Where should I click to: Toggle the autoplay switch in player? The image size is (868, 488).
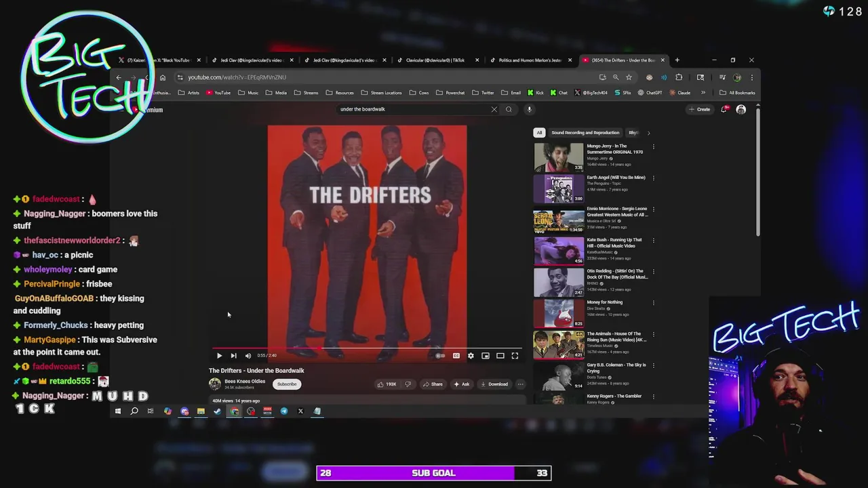tap(440, 356)
